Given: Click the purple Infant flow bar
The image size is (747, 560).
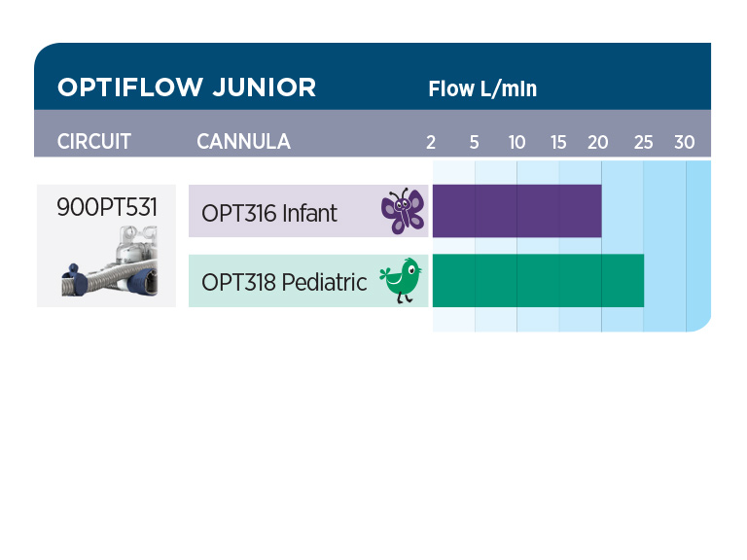Looking at the screenshot, I should point(516,211).
